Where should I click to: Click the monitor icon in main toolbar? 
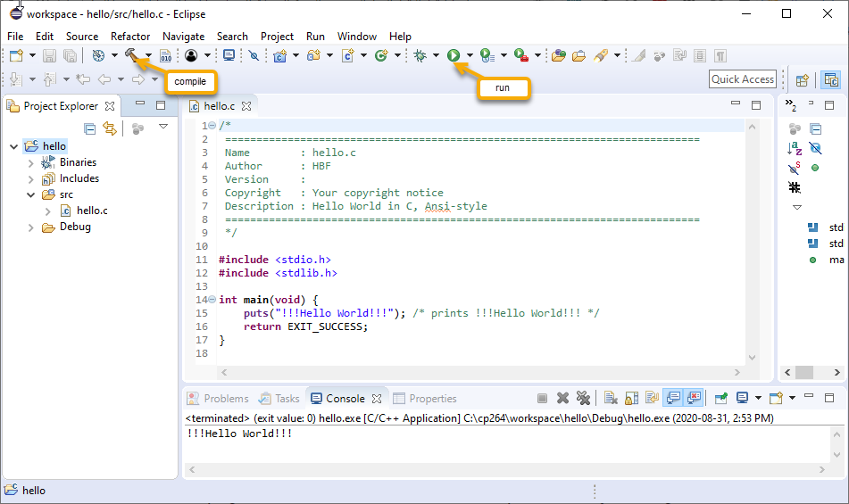(x=229, y=55)
